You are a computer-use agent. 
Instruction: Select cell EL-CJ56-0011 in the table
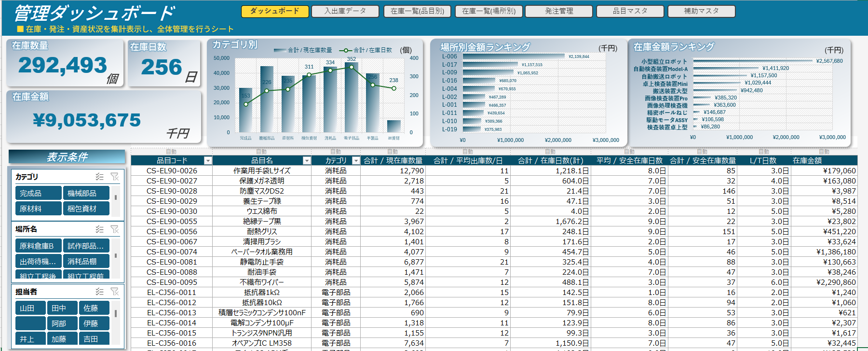pyautogui.click(x=172, y=293)
